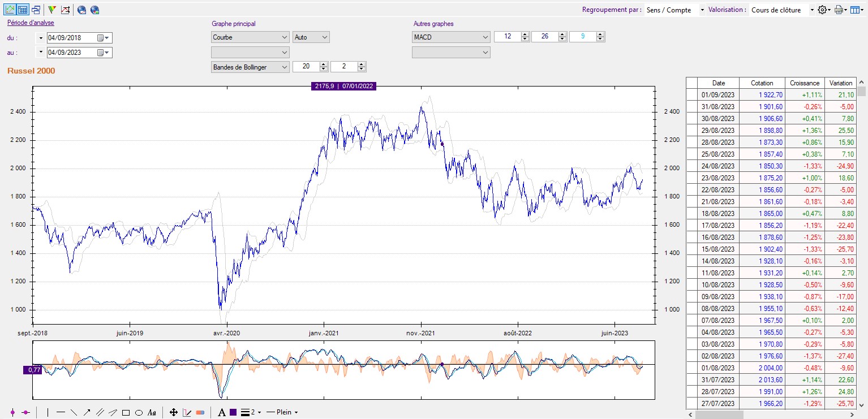Screen dimensions: 868x419
Task: Click the multicolor triangle filter icon
Action: point(52,10)
